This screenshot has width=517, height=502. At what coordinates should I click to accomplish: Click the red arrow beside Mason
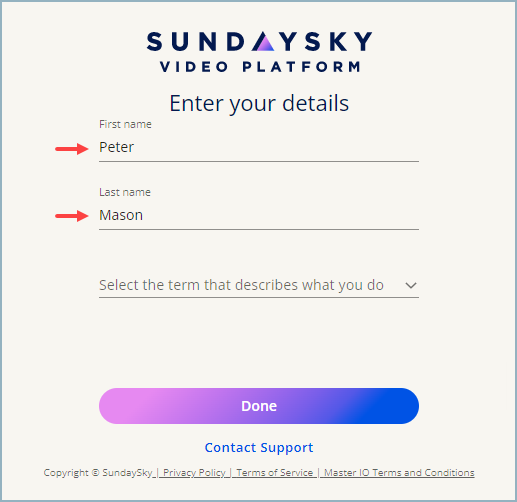(72, 216)
